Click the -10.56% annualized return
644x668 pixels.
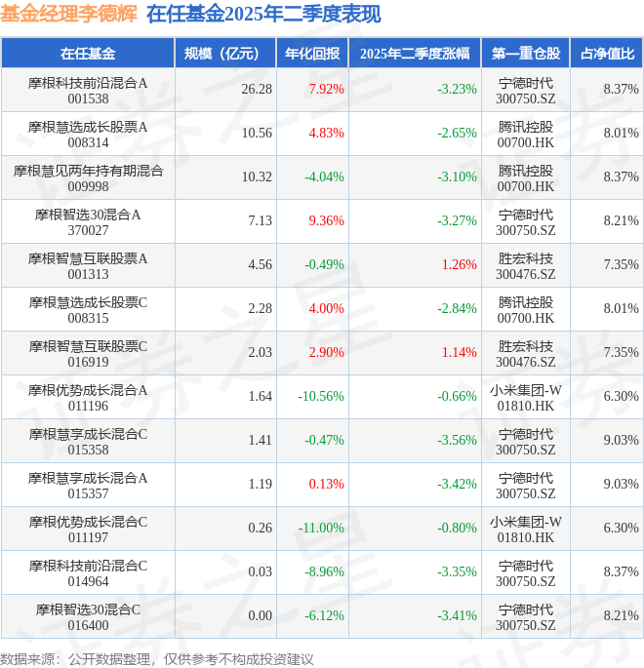(321, 396)
